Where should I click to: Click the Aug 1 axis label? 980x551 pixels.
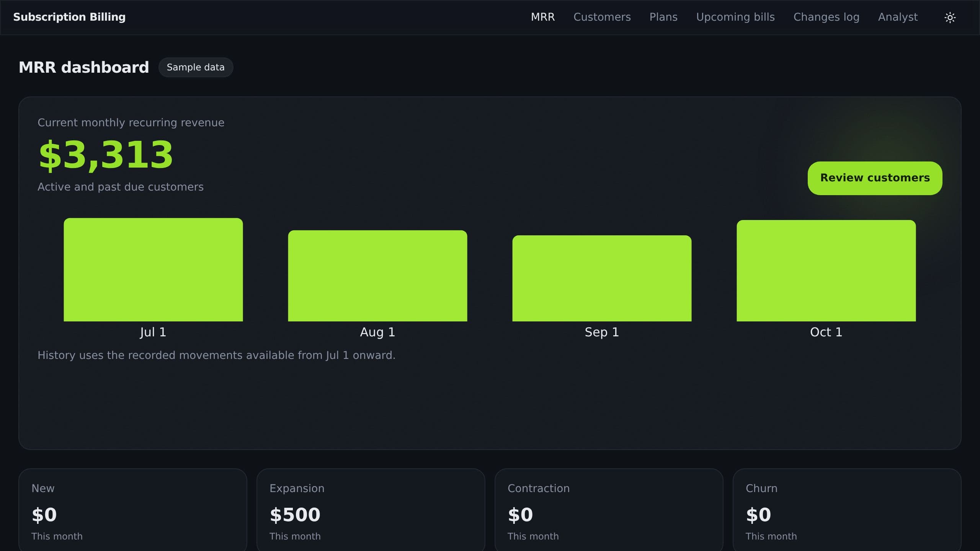pos(377,332)
